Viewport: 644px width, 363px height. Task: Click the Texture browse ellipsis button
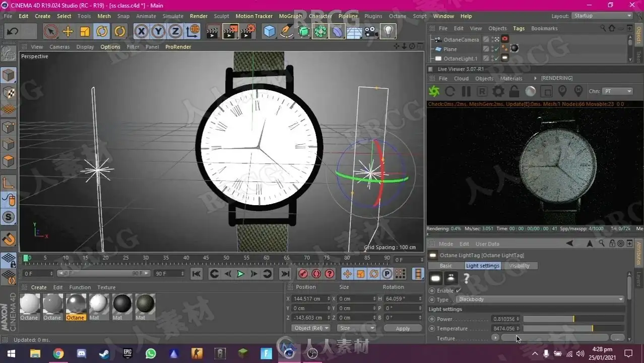(x=617, y=338)
